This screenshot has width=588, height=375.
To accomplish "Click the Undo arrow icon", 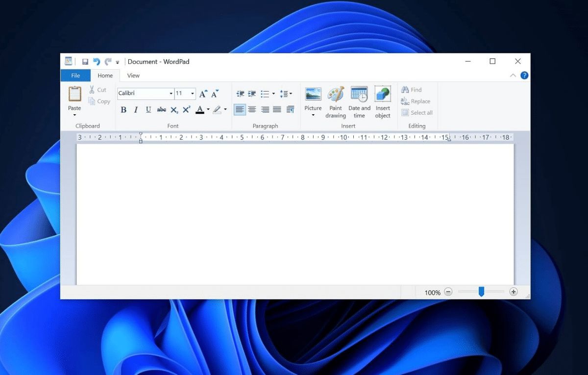I will coord(97,62).
